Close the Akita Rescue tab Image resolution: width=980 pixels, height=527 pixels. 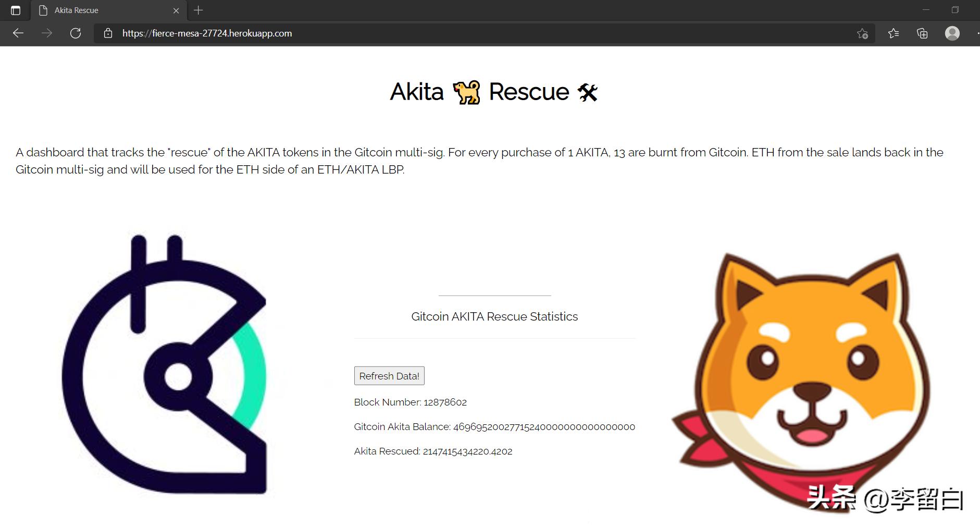pyautogui.click(x=176, y=10)
